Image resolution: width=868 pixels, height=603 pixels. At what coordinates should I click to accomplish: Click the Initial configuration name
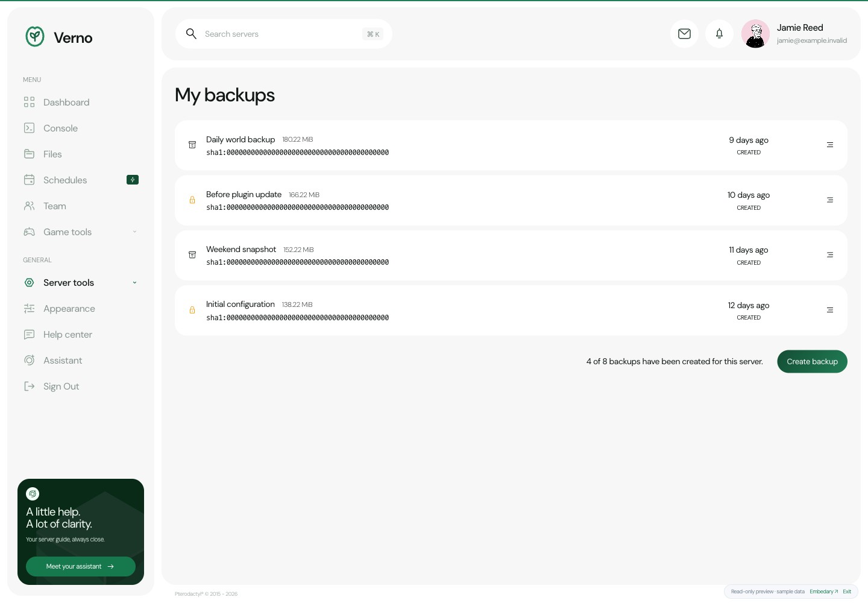click(241, 304)
